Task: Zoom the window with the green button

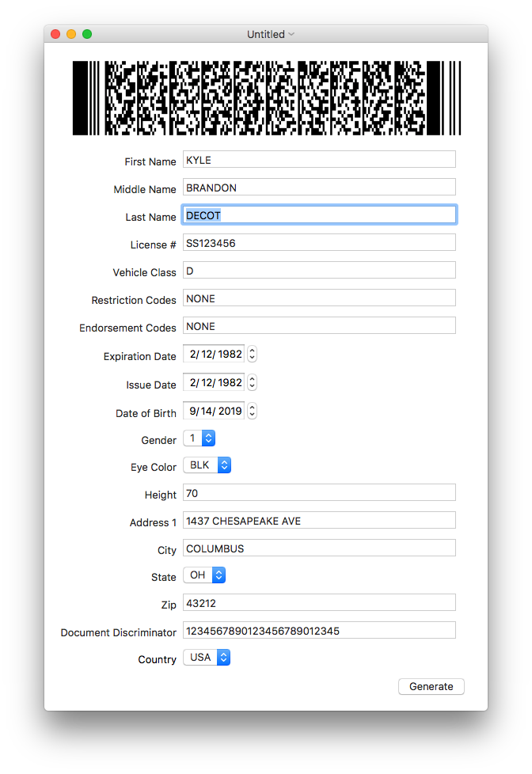Action: point(87,34)
